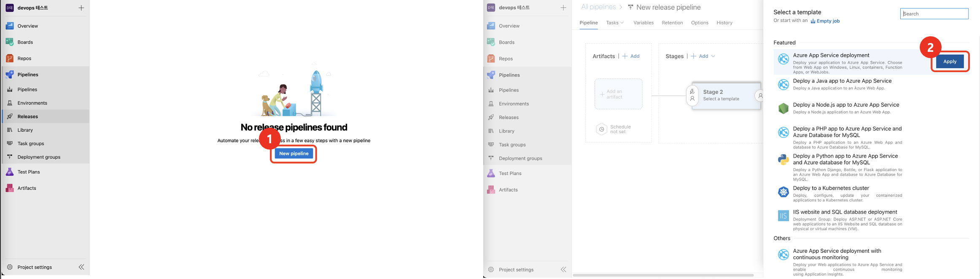Screen dimensions: 980x279
Task: Open pre-deployment conditions on Stage 2
Action: (x=692, y=95)
